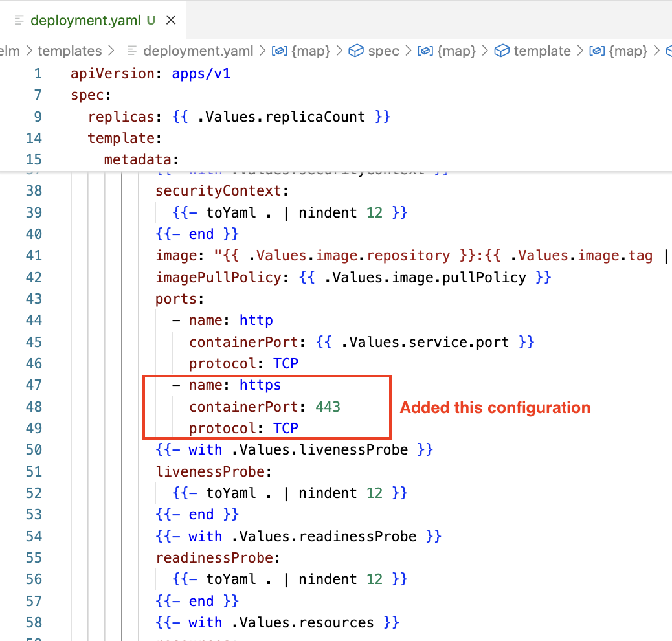Click 'readinessProbe:' on line 55

tap(218, 558)
